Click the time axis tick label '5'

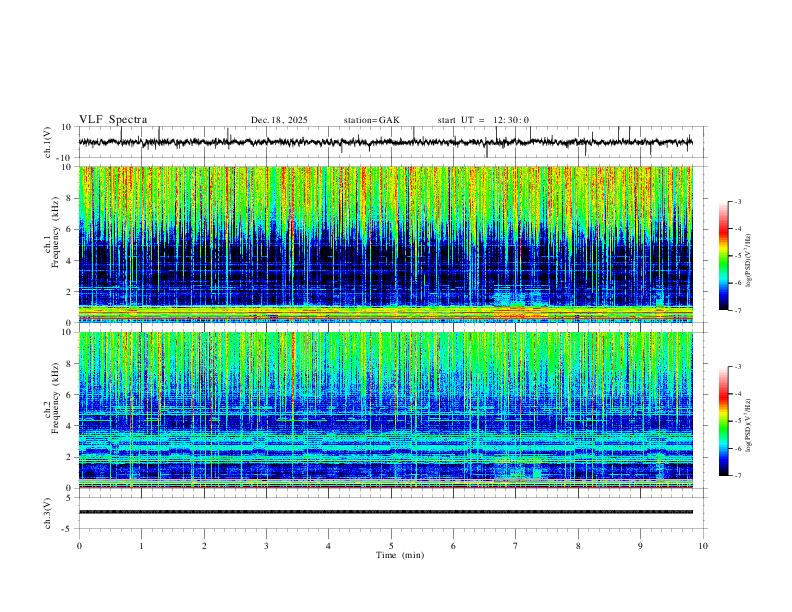[391, 546]
